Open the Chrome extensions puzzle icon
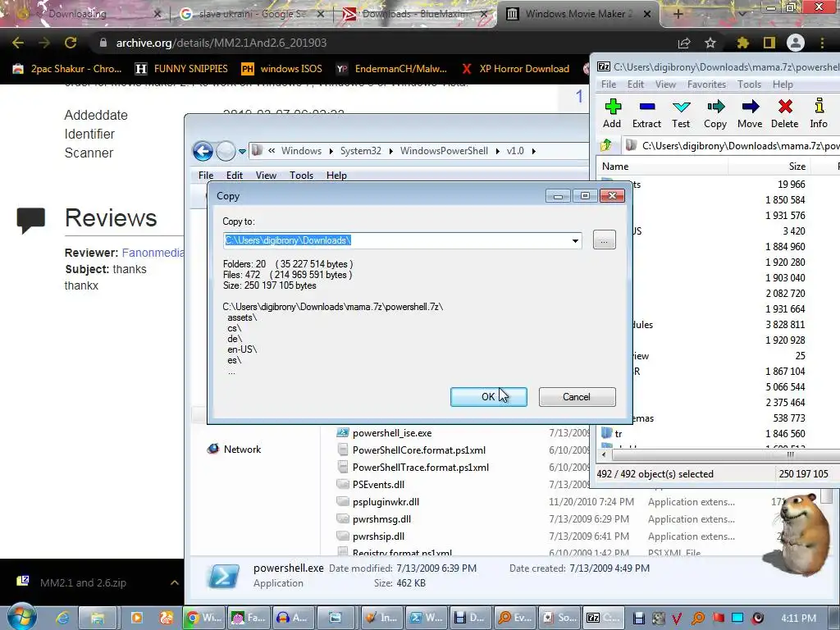The image size is (840, 630). tap(742, 43)
